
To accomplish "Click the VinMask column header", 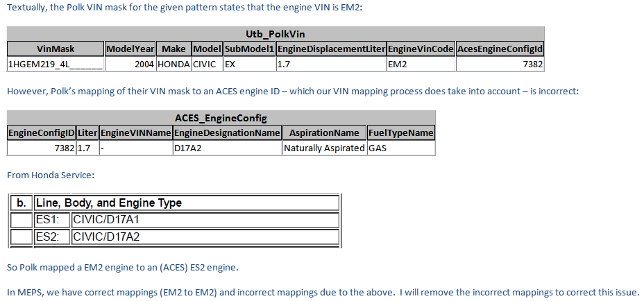I will pos(56,49).
